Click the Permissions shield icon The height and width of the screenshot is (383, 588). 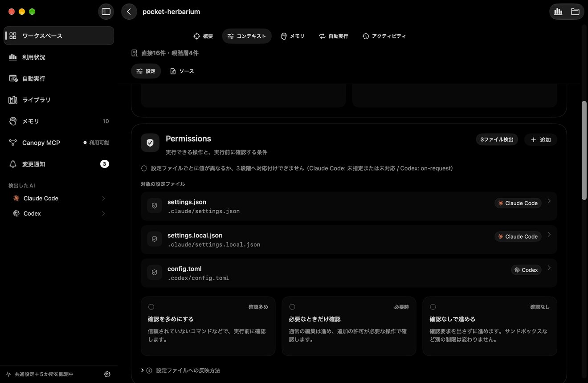[x=150, y=143]
